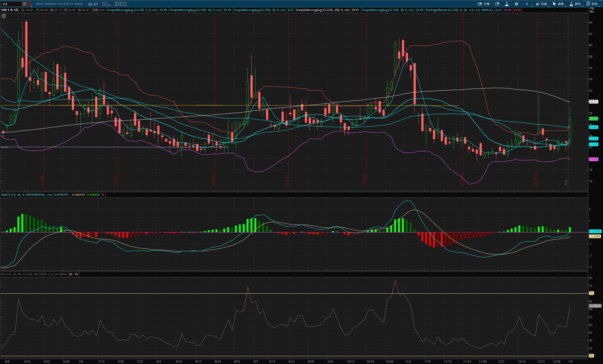Click the RSI study label

(x=27, y=274)
